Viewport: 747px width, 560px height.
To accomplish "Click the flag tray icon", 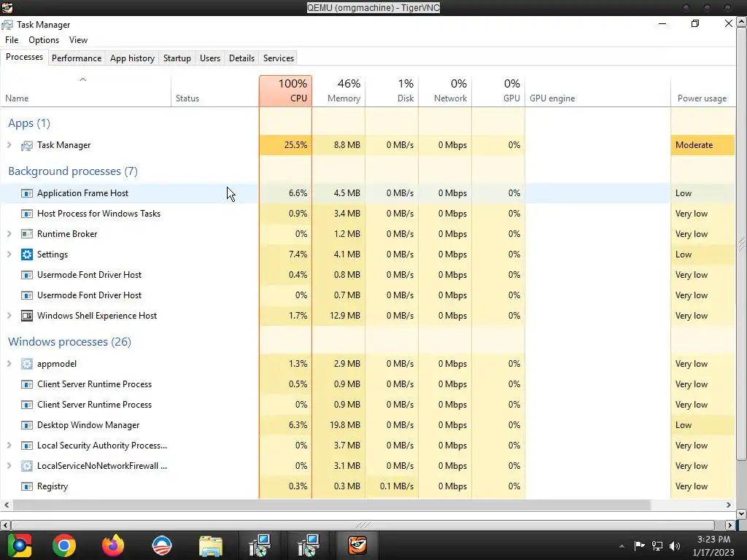I will point(639,545).
